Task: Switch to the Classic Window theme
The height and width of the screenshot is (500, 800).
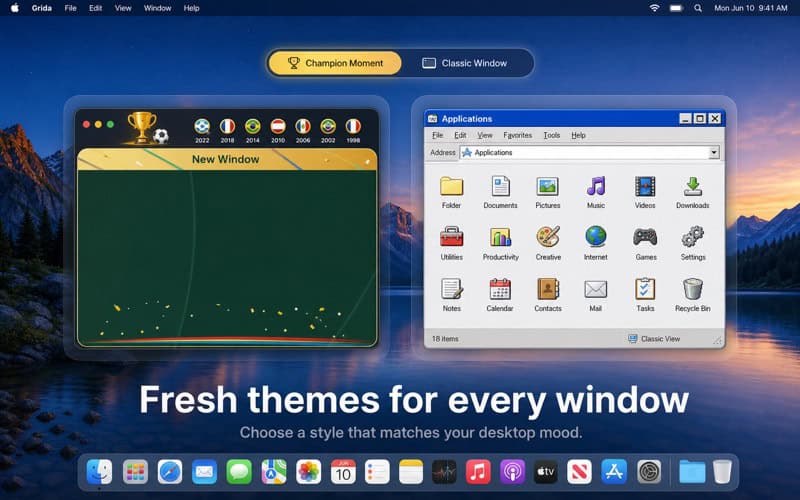Action: point(465,63)
